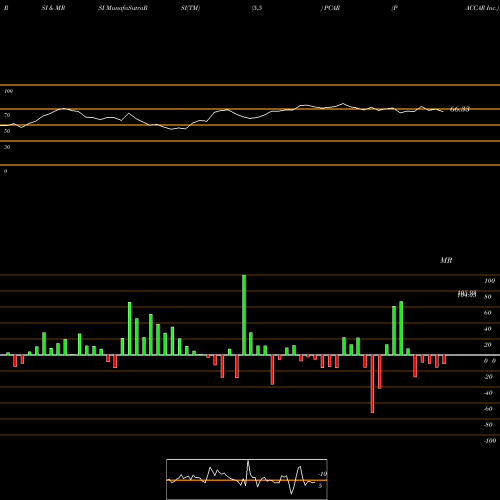This screenshot has width=500, height=500.
Task: Click the 'MR' panel label
Action: pos(446,260)
